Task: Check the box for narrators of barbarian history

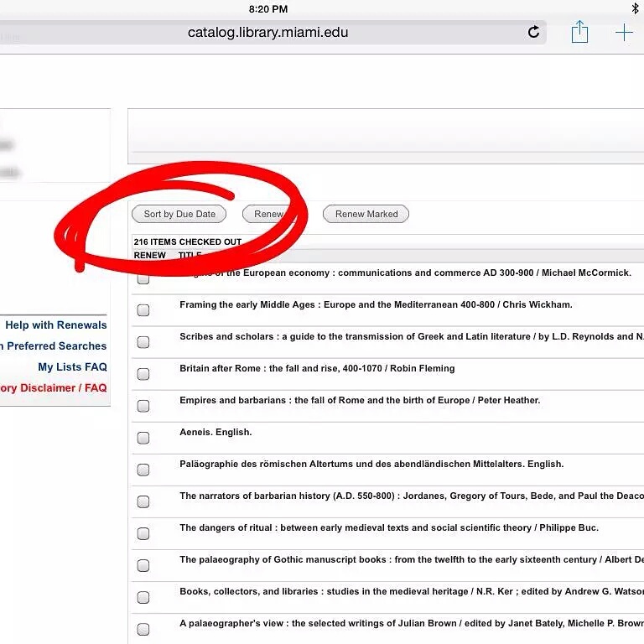Action: (x=143, y=501)
